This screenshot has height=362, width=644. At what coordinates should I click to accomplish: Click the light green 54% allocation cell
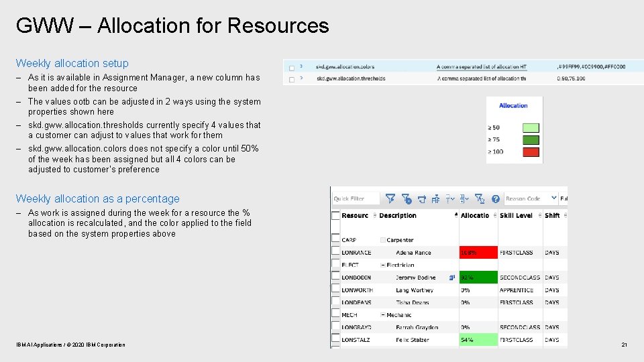pos(478,340)
